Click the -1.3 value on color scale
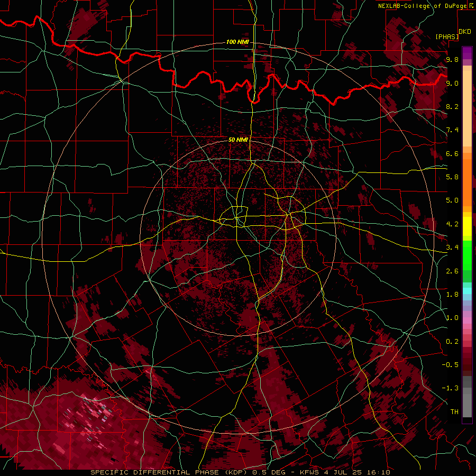Image resolution: width=476 pixels, height=476 pixels. click(x=450, y=388)
